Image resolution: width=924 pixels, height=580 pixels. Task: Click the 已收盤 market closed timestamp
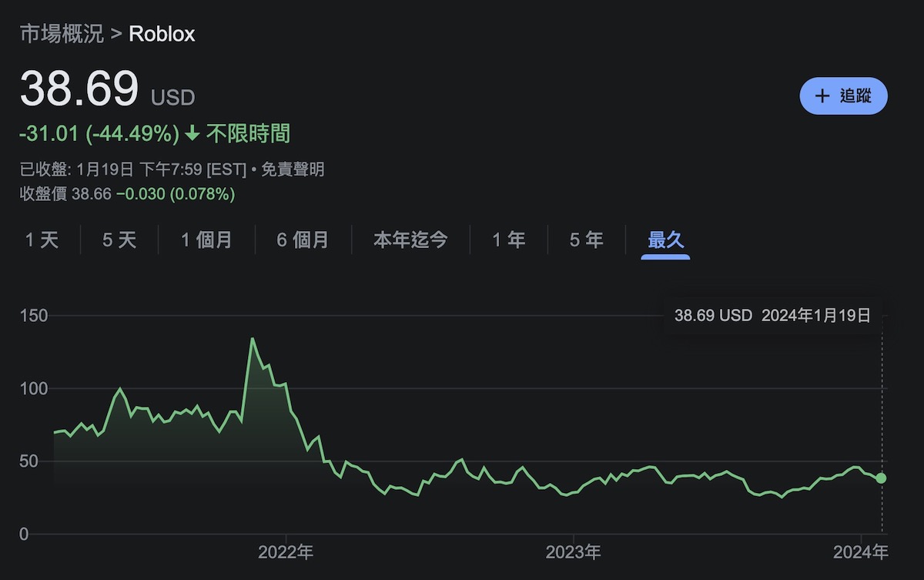coord(132,169)
